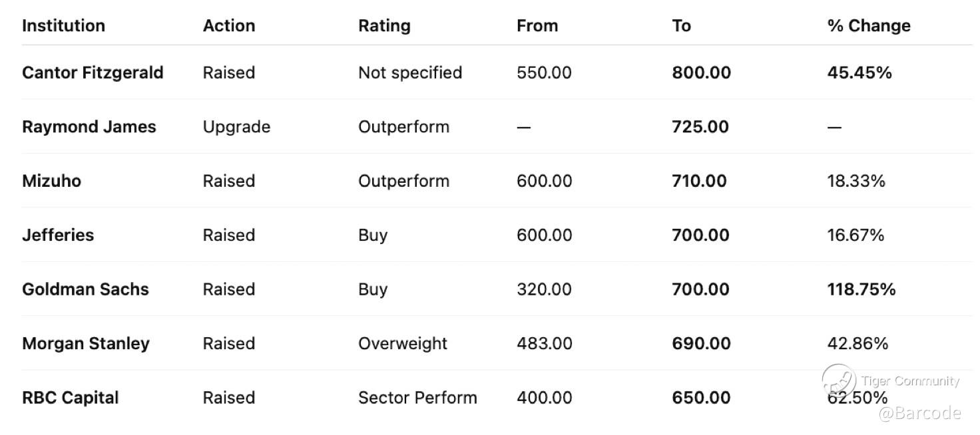Select the Raymond James row label

coord(89,126)
